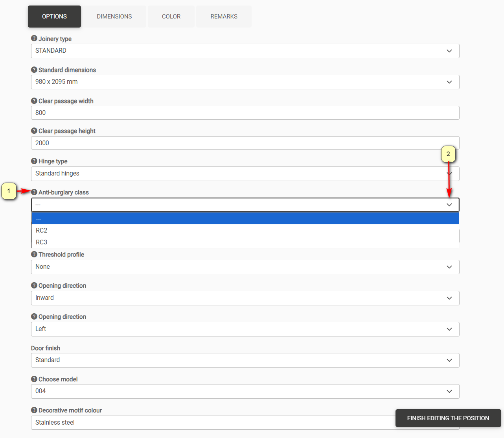Select RC2 from the anti-burglary list
The height and width of the screenshot is (438, 504).
pyautogui.click(x=42, y=230)
